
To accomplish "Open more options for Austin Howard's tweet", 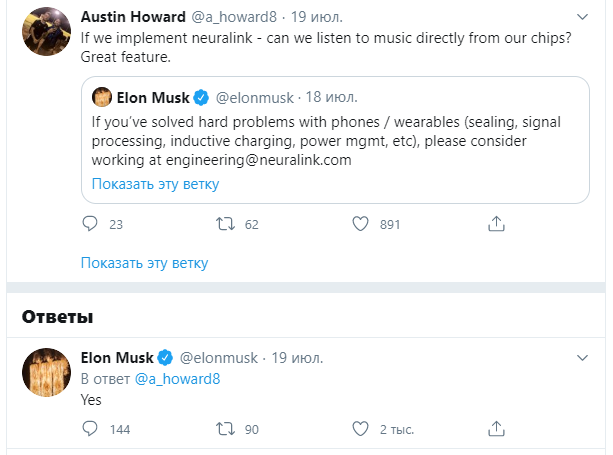I will tap(583, 18).
